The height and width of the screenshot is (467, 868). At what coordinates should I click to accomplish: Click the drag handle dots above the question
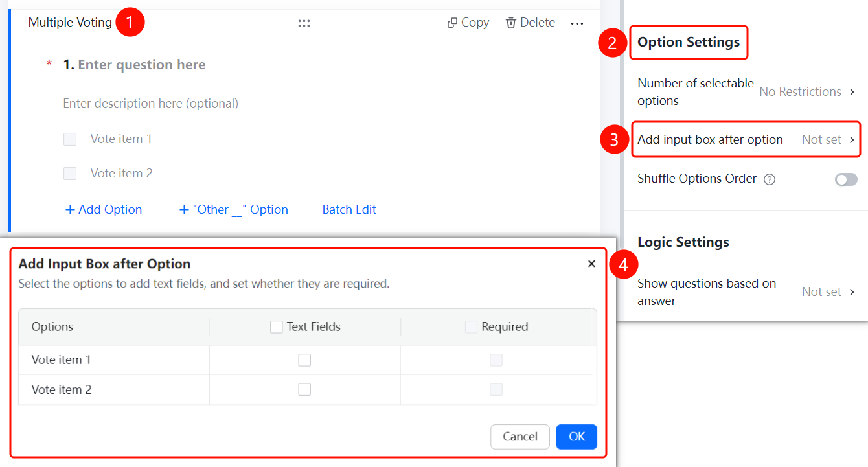(304, 23)
